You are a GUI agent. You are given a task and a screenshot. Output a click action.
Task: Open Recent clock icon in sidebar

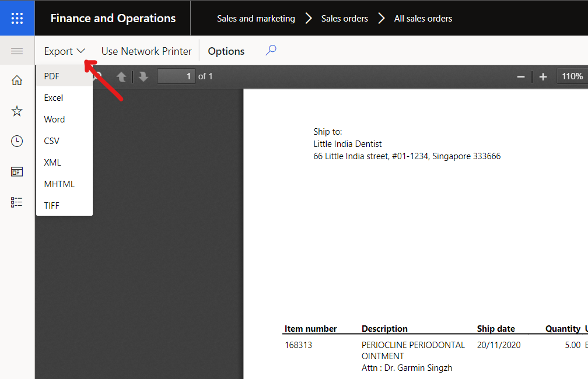[x=17, y=141]
